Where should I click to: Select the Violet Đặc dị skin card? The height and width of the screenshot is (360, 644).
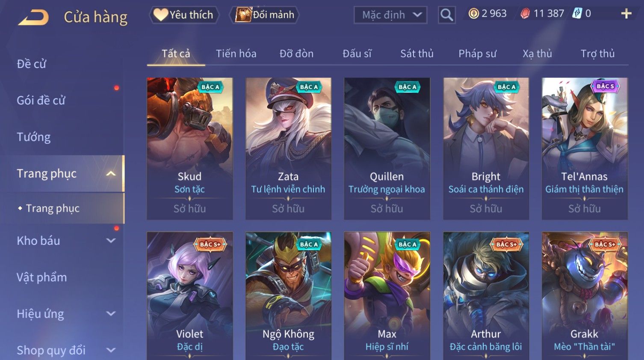[x=190, y=296]
